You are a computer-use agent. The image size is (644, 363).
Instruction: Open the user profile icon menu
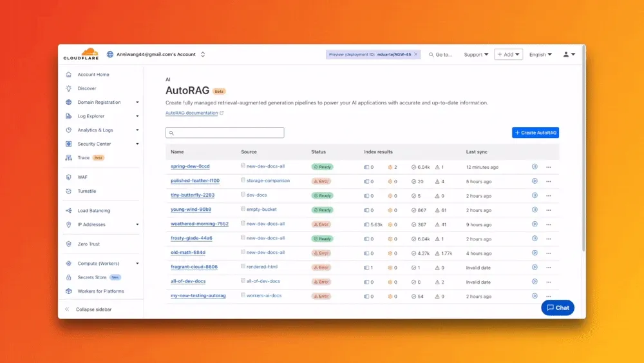pyautogui.click(x=569, y=55)
